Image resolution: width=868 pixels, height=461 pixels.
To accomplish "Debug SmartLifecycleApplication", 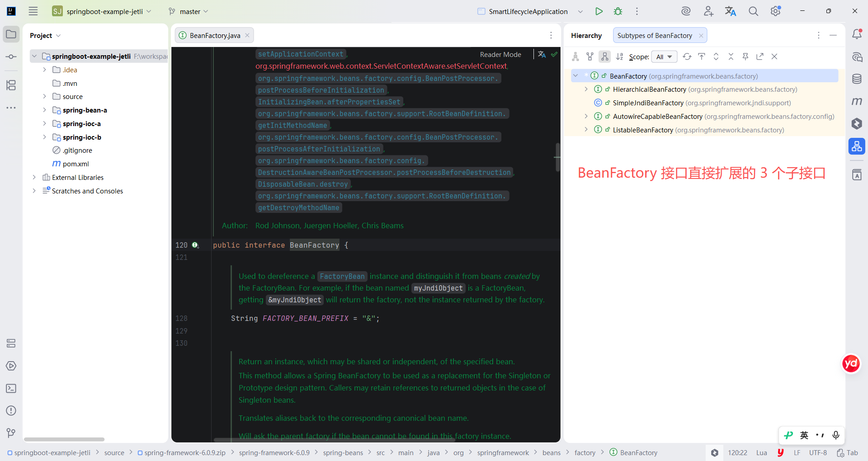I will [618, 11].
